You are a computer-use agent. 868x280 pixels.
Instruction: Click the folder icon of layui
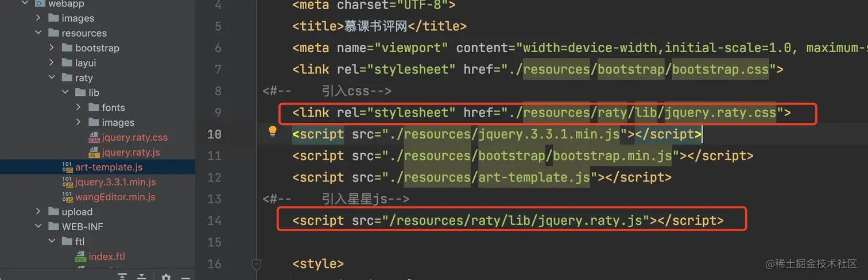click(x=67, y=63)
